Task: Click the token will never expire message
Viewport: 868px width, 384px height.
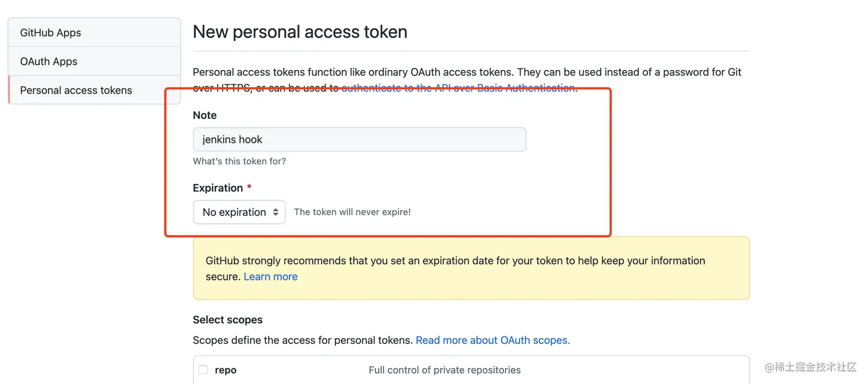Action: click(352, 212)
